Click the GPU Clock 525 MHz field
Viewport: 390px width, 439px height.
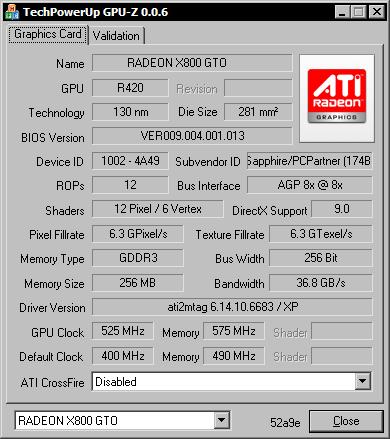[x=123, y=331]
